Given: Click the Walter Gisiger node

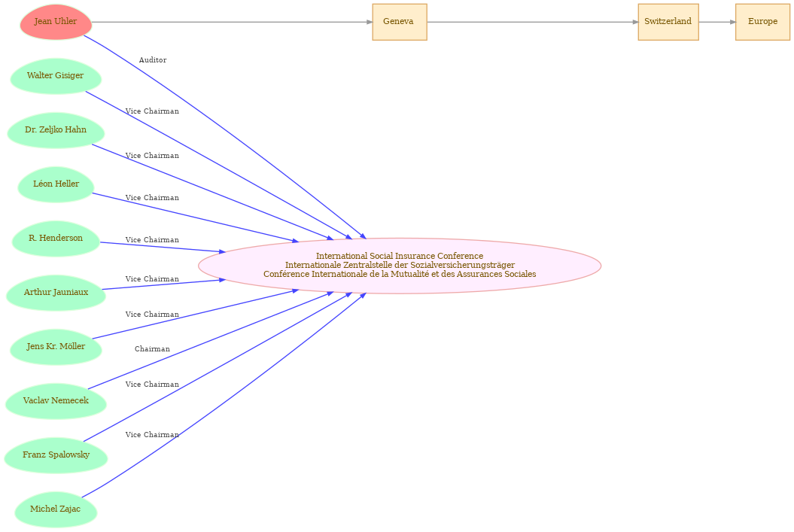Looking at the screenshot, I should [x=56, y=76].
